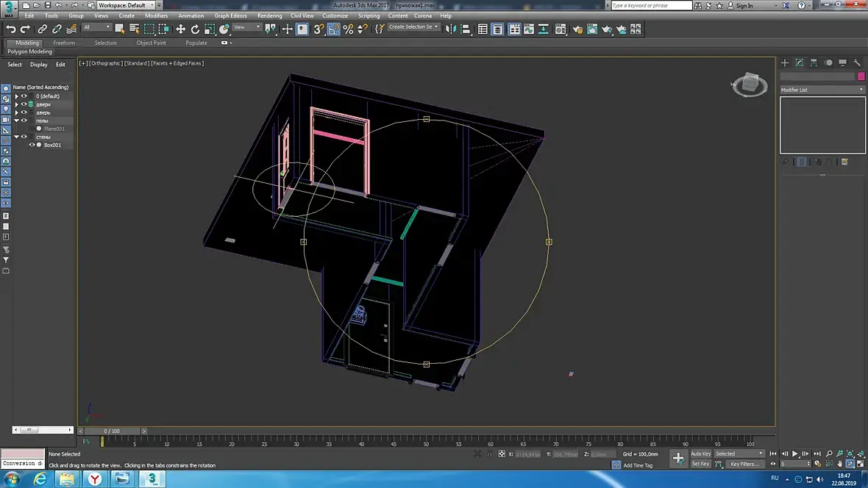The height and width of the screenshot is (488, 868).
Task: Toggle the Auto Key animation mode
Action: (700, 453)
